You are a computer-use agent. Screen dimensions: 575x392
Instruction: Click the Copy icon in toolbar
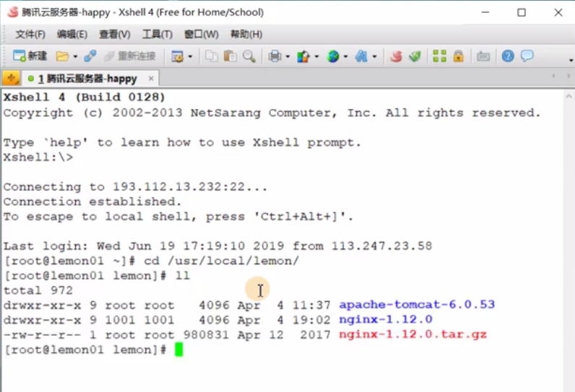[x=211, y=56]
